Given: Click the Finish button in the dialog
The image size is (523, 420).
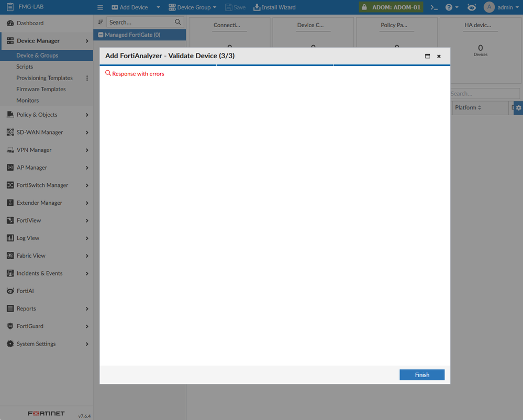Looking at the screenshot, I should (x=422, y=374).
